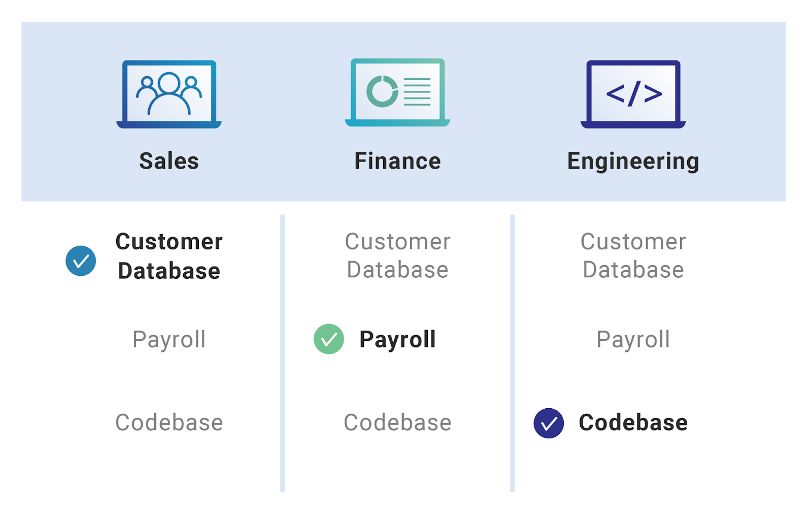Click the Sales laptop icon with people

pos(169,94)
